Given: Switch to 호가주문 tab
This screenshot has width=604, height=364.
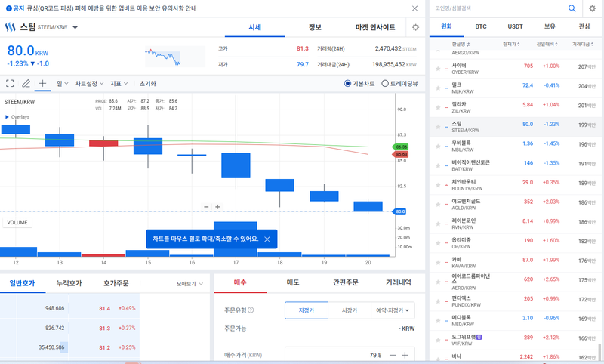Looking at the screenshot, I should coord(116,283).
